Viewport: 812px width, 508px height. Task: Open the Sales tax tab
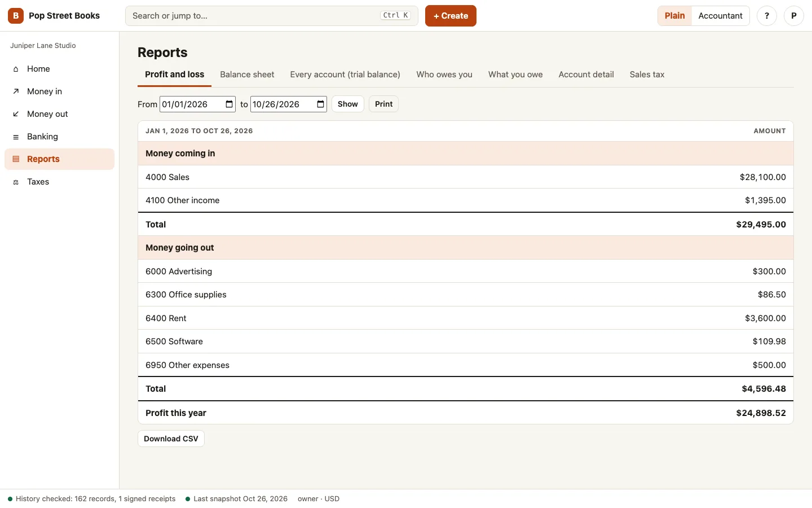tap(647, 75)
